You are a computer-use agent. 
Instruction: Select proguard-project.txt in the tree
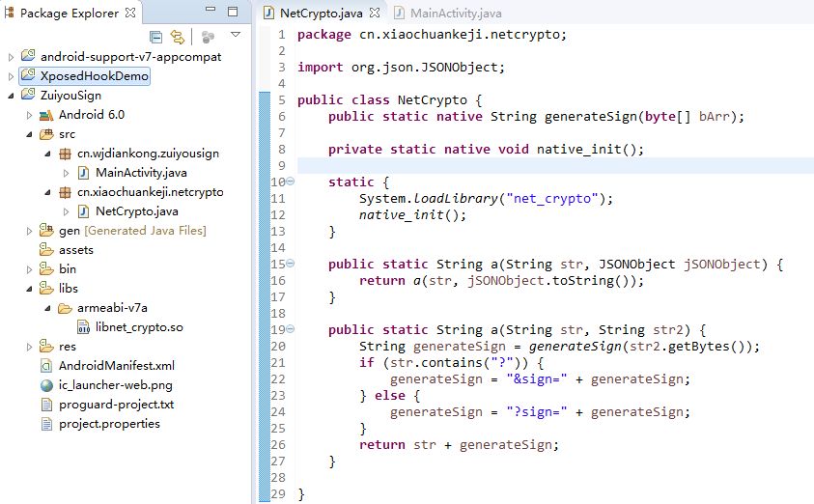(x=116, y=405)
